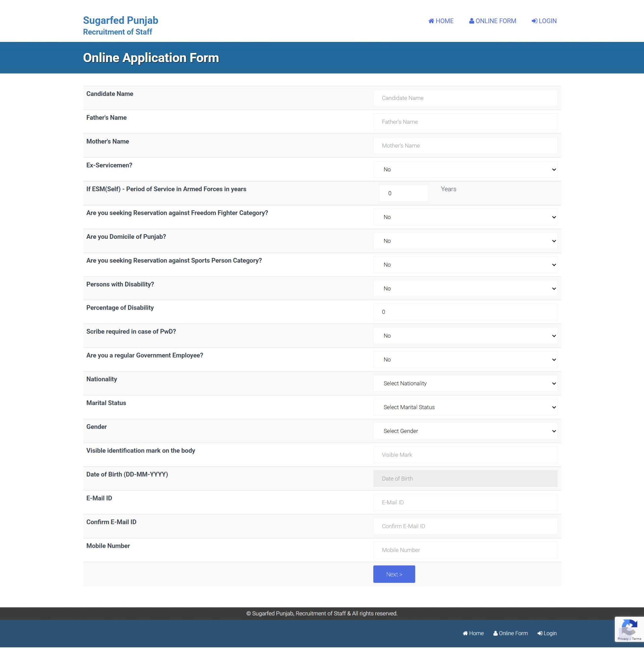Focus the Candidate Name text field
644x648 pixels.
coord(465,98)
